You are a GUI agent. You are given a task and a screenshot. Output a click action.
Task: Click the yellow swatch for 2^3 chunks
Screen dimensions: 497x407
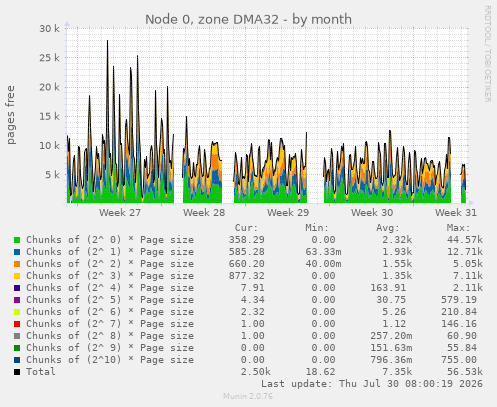(17, 276)
